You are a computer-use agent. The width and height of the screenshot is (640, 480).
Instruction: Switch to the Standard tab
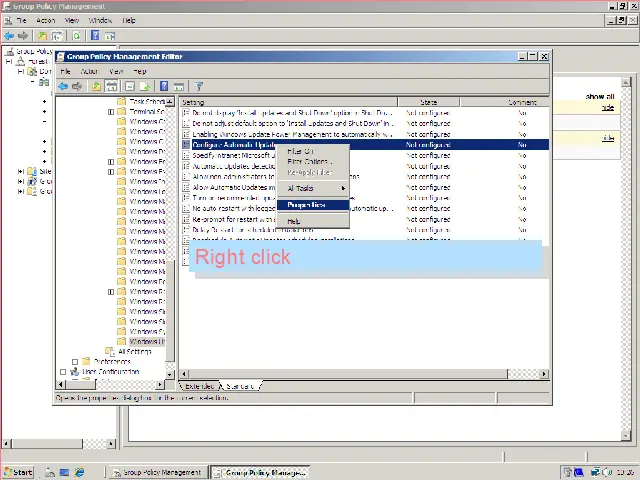pos(240,386)
